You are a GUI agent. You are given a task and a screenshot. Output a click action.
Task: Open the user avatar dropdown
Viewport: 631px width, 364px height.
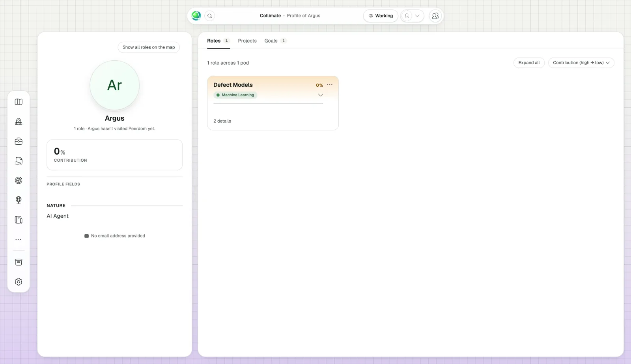click(412, 16)
